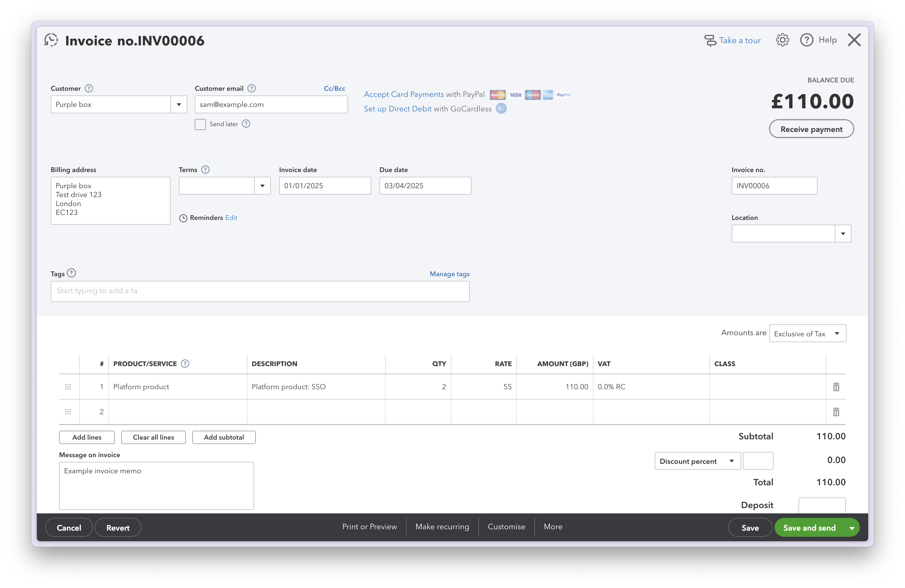The width and height of the screenshot is (905, 588).
Task: Expand Save and send arrow options
Action: [x=852, y=528]
